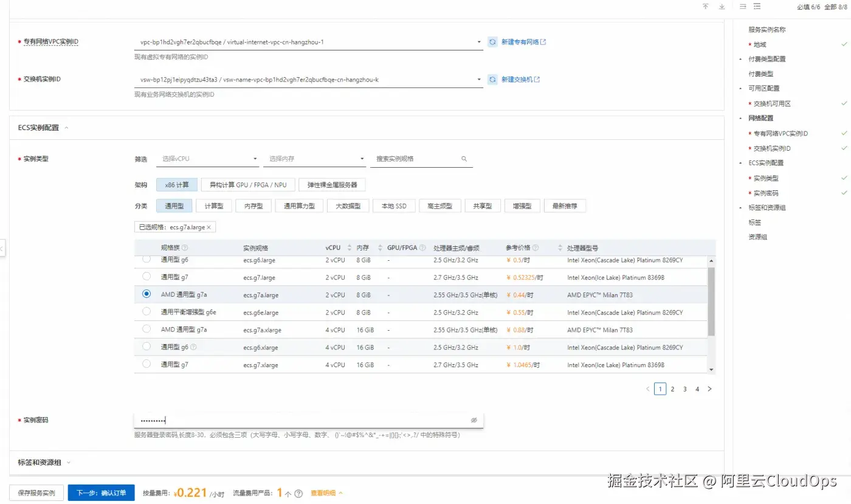This screenshot has width=851, height=504.
Task: Select radio for ecs.g6.xlarge
Action: [x=146, y=346]
